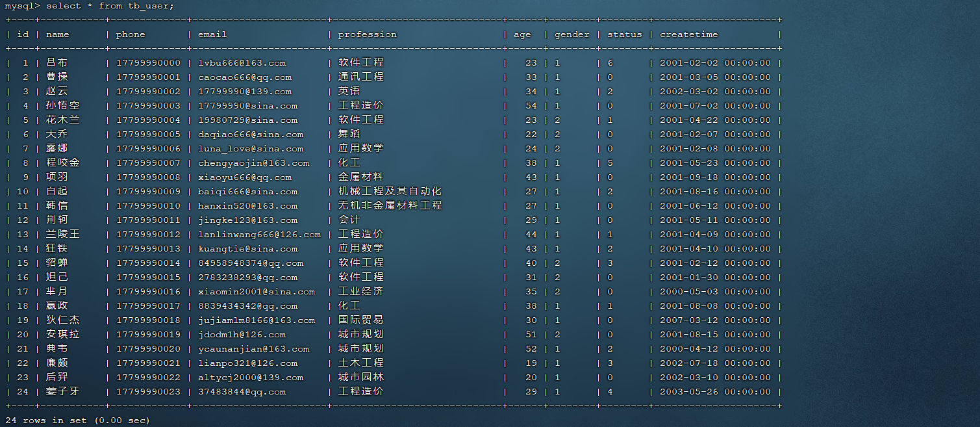
Task: Click the phone number 17799990014
Action: (x=148, y=263)
